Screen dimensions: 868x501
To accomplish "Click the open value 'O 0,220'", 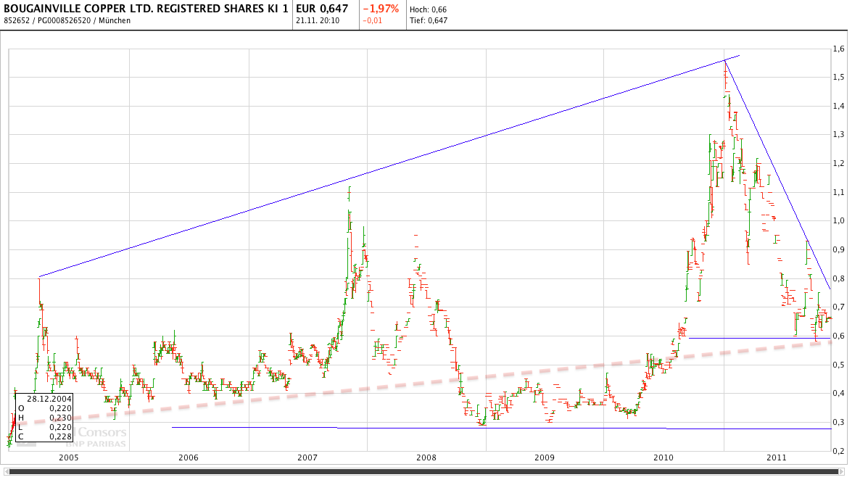I will (x=45, y=408).
